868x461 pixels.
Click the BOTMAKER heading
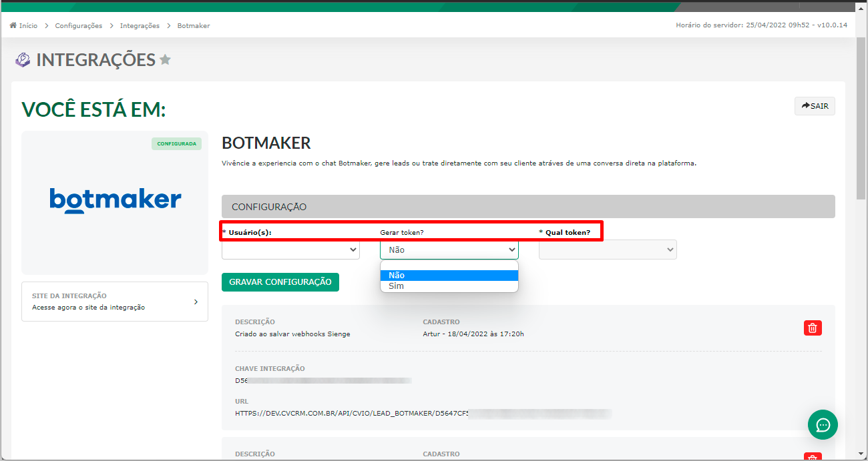click(266, 143)
